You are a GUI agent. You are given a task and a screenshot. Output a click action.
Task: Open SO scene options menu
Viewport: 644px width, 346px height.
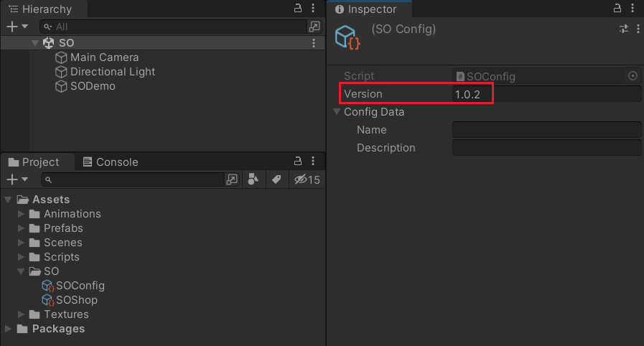pyautogui.click(x=313, y=43)
